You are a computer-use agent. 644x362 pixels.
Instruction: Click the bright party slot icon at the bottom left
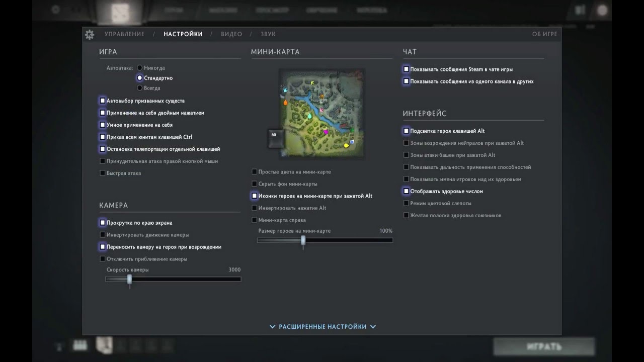click(104, 344)
